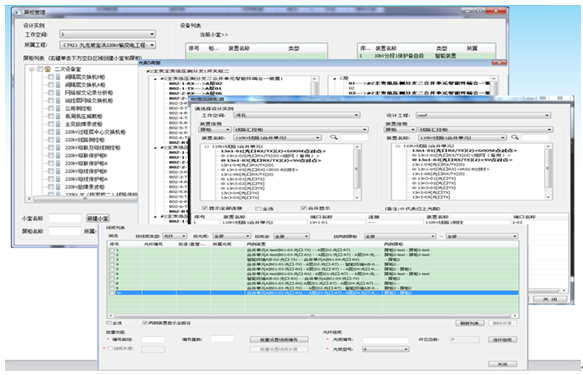583x375 pixels.
Task: Click the 屏柜管理 window title icon
Action: [17, 12]
